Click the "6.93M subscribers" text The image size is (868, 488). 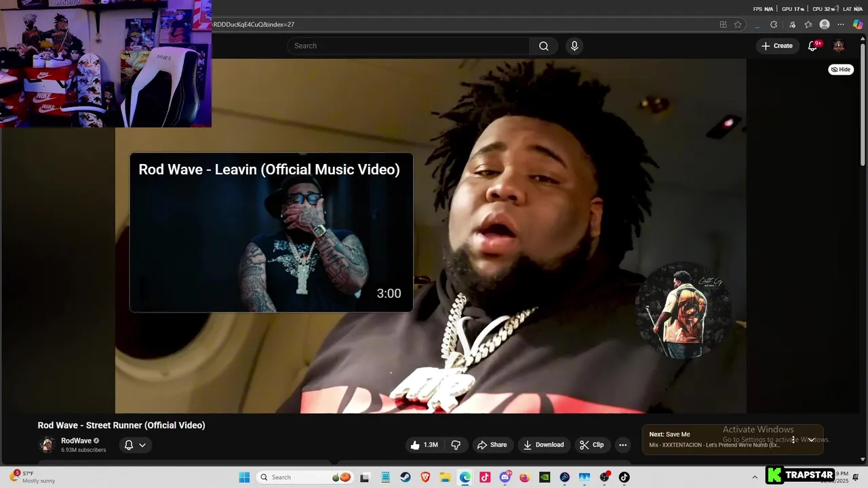[83, 450]
